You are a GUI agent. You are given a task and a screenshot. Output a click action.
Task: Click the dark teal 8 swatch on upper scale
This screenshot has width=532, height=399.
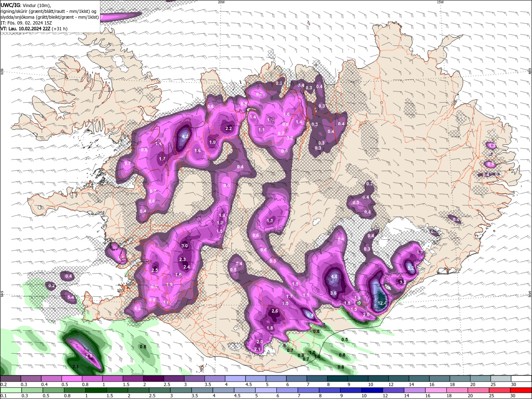click(337, 379)
